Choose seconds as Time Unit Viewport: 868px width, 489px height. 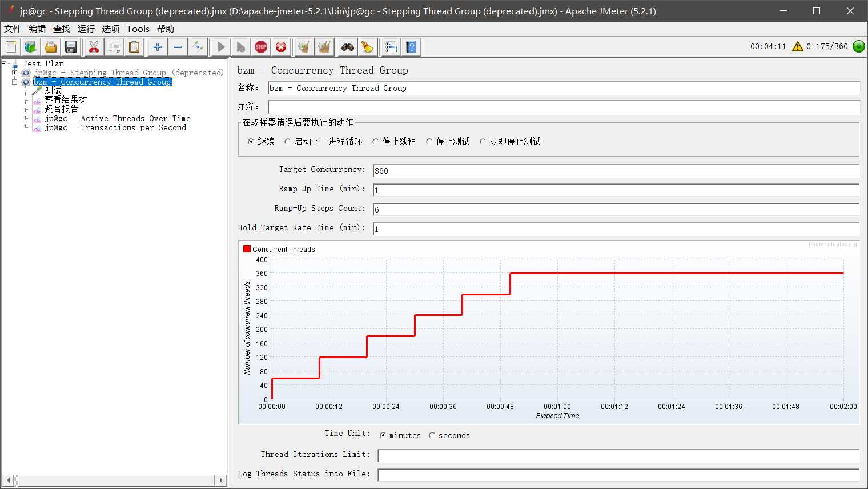432,435
